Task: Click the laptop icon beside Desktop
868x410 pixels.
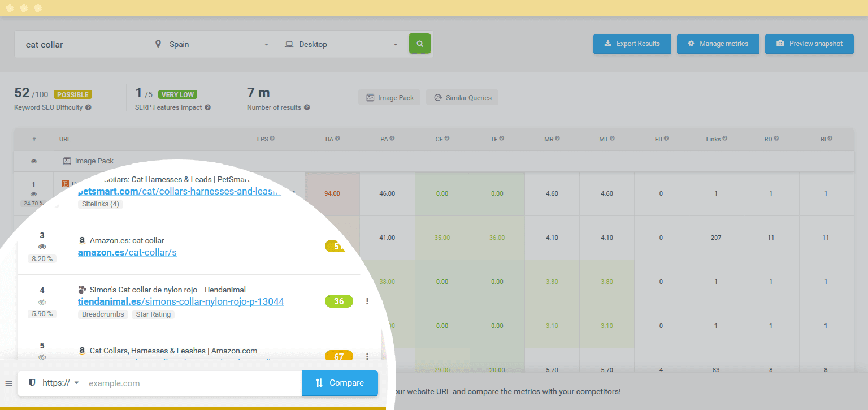Action: tap(289, 44)
